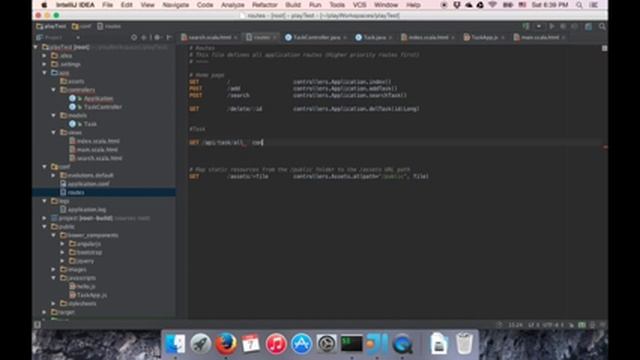
Task: Collapse the views folder
Action: 53,133
